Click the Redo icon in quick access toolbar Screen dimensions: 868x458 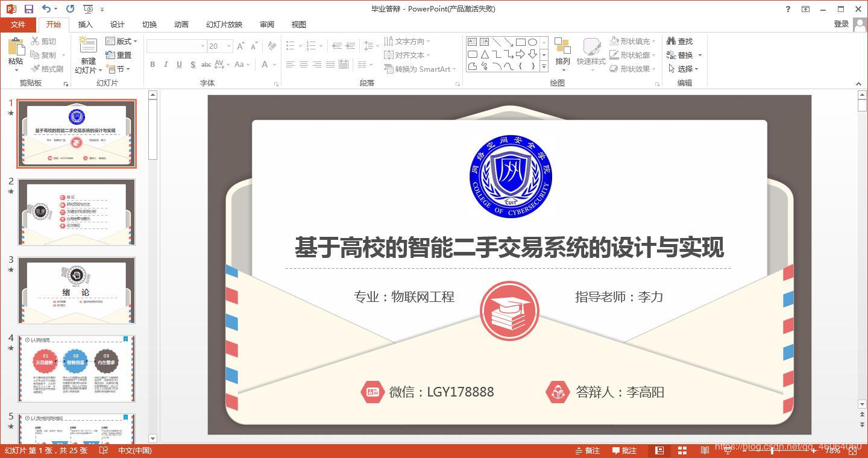click(71, 9)
